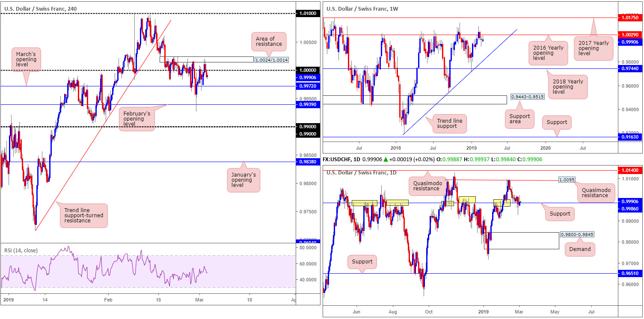Select the Quasimodo resistance callout near 1.01400 line
644x319 pixels.
(x=427, y=185)
